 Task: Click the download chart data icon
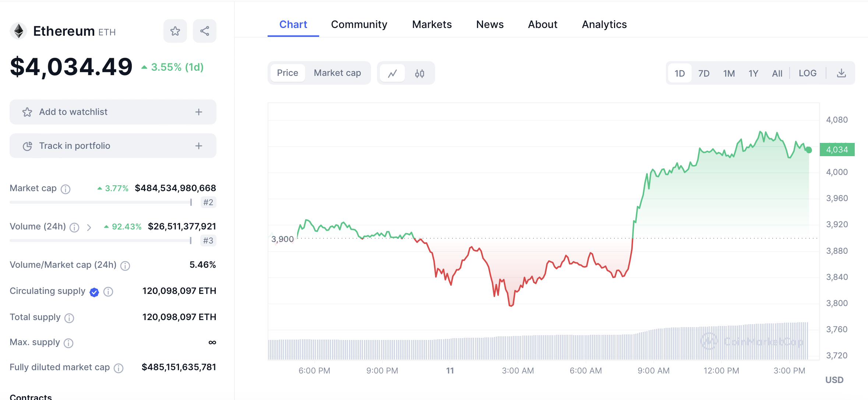841,73
